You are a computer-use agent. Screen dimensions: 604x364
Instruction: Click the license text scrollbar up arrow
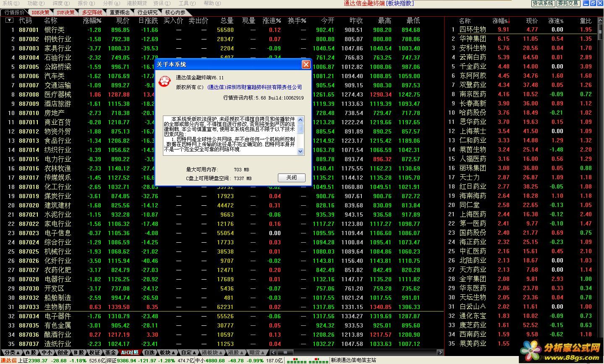click(301, 120)
